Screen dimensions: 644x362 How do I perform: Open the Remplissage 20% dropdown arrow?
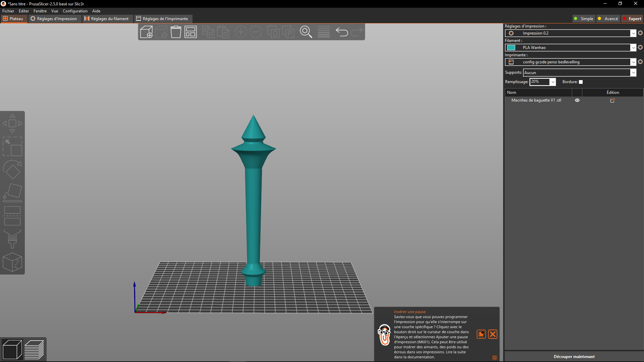[553, 82]
